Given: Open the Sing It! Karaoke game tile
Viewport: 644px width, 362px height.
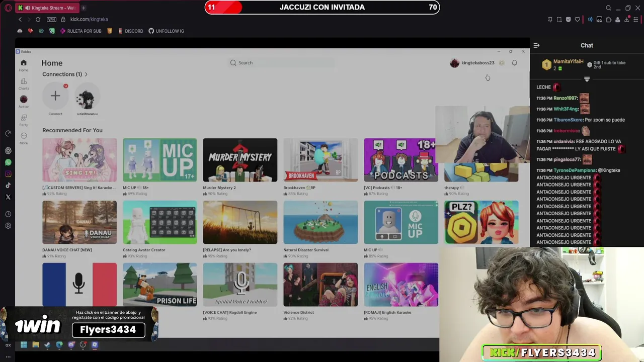Looking at the screenshot, I should click(x=79, y=160).
